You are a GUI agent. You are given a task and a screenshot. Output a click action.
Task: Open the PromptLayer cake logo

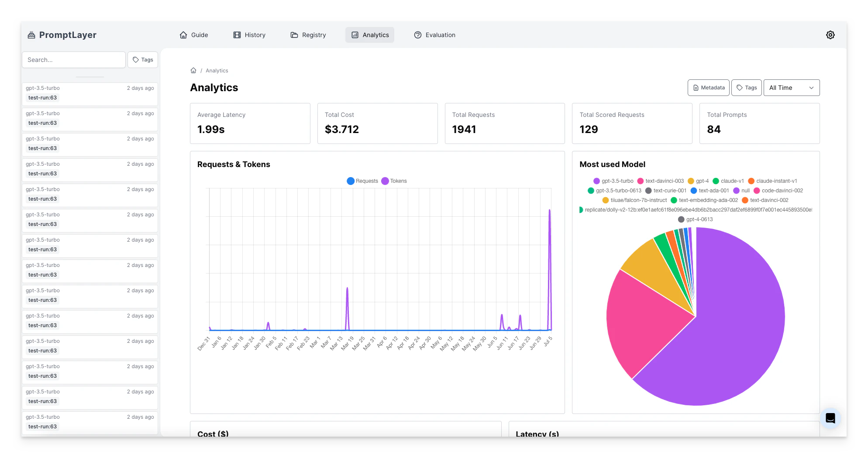(31, 34)
